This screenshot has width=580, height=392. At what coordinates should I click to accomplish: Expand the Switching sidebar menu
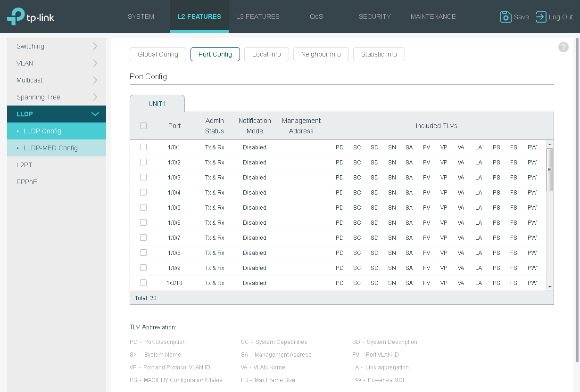pyautogui.click(x=57, y=46)
